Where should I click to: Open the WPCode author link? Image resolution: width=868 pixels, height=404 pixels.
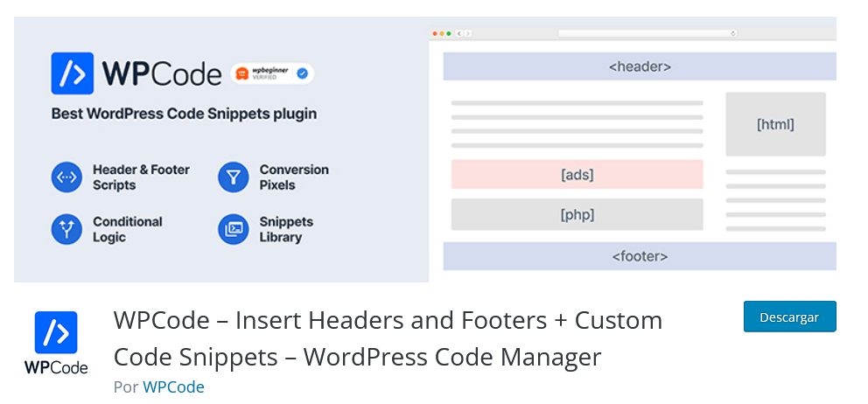pyautogui.click(x=173, y=387)
